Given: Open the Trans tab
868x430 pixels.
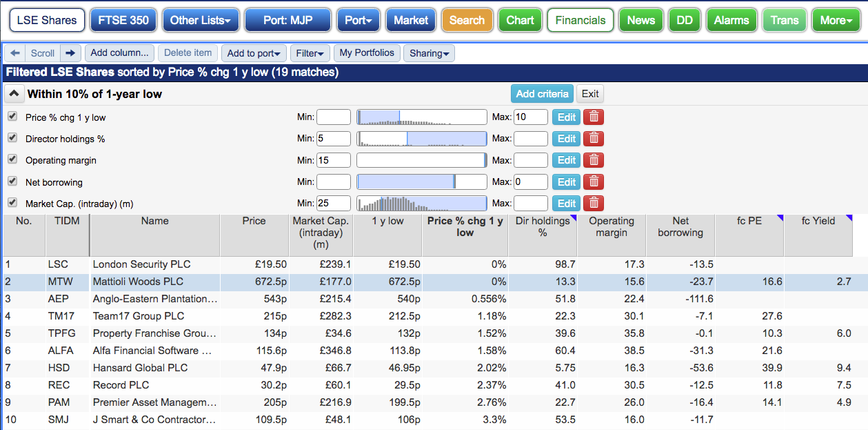Looking at the screenshot, I should tap(785, 20).
